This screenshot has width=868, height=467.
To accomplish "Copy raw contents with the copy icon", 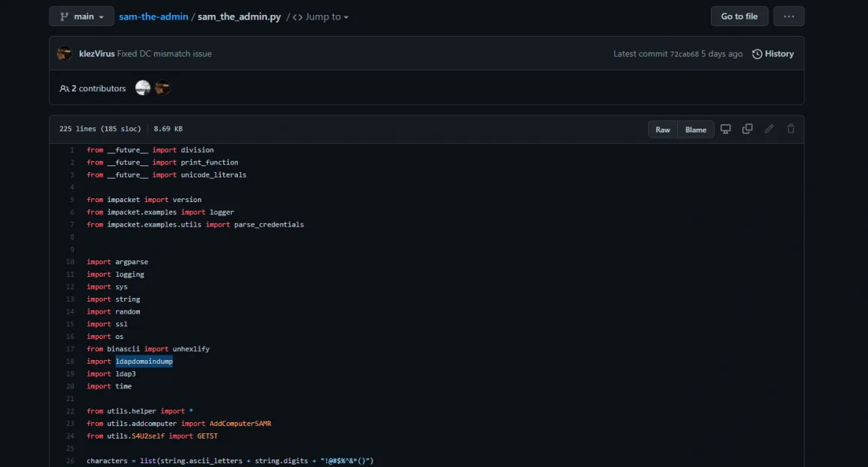I will (748, 129).
